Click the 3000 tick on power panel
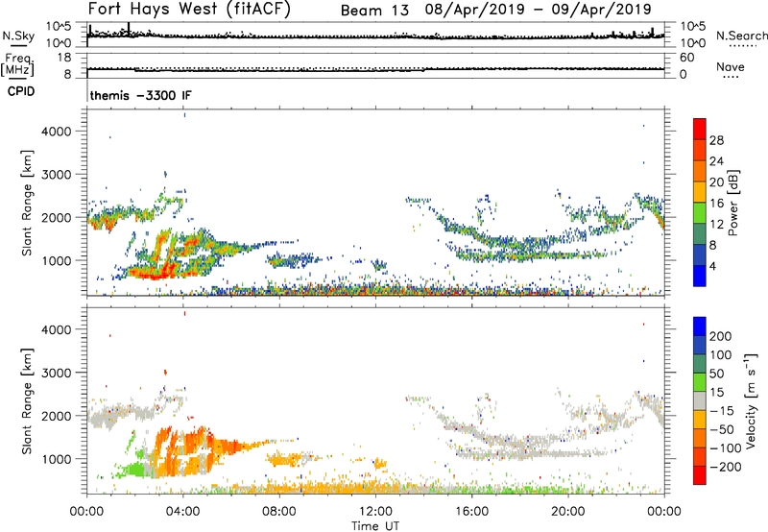The width and height of the screenshot is (768, 532). (x=57, y=175)
